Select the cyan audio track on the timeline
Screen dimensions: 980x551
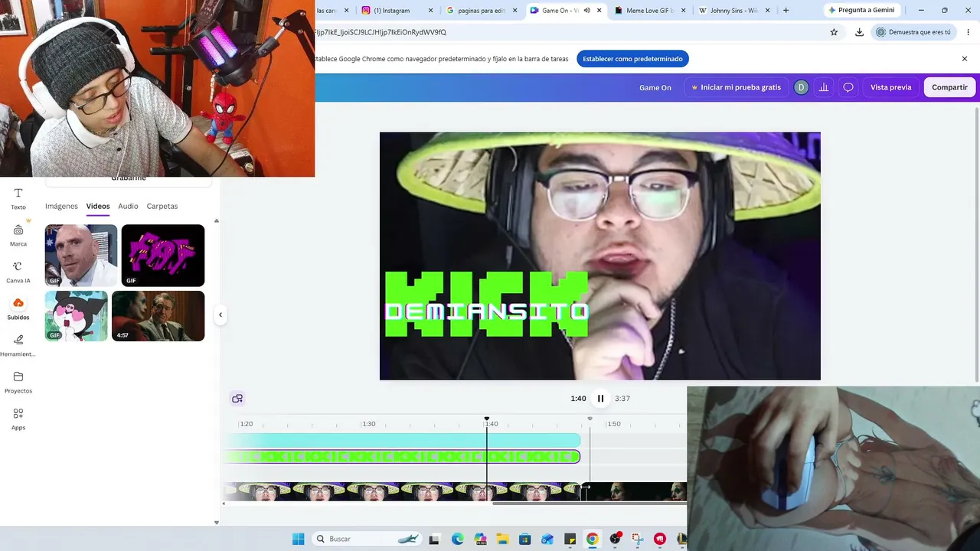point(403,440)
